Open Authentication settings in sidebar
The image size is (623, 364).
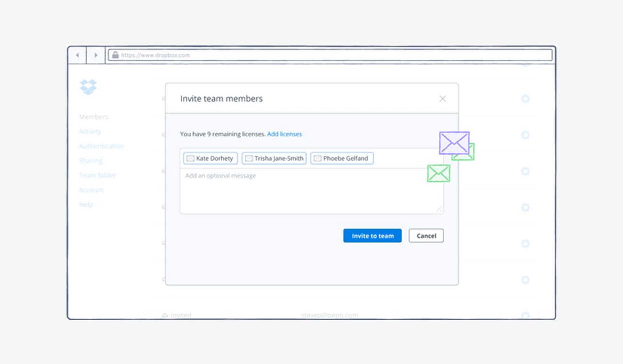102,146
